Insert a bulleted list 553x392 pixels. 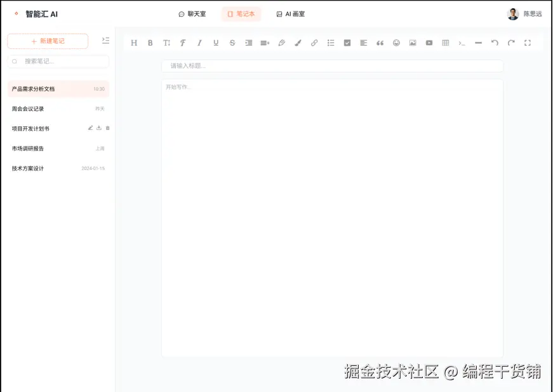point(331,43)
